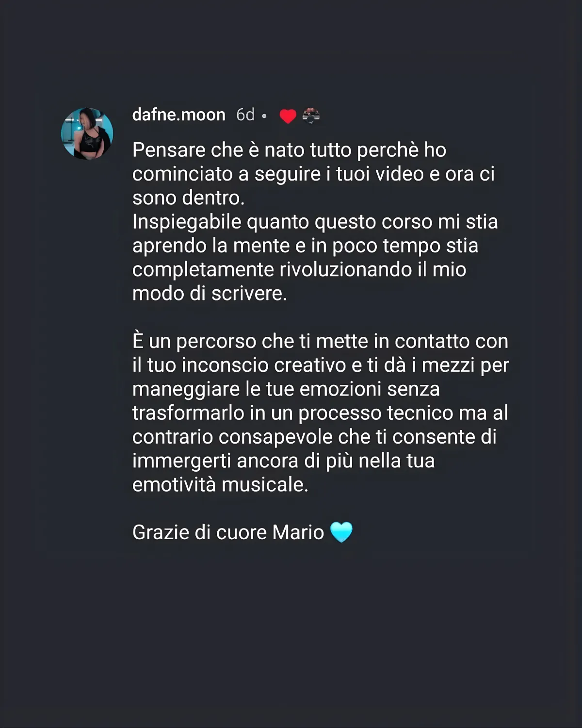Click the dot separator after 6d
Viewport: 582px width, 728px height.
click(264, 116)
